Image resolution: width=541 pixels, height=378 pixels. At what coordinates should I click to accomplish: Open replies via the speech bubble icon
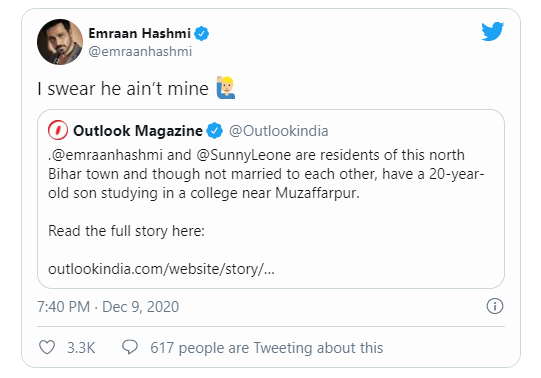coord(130,347)
